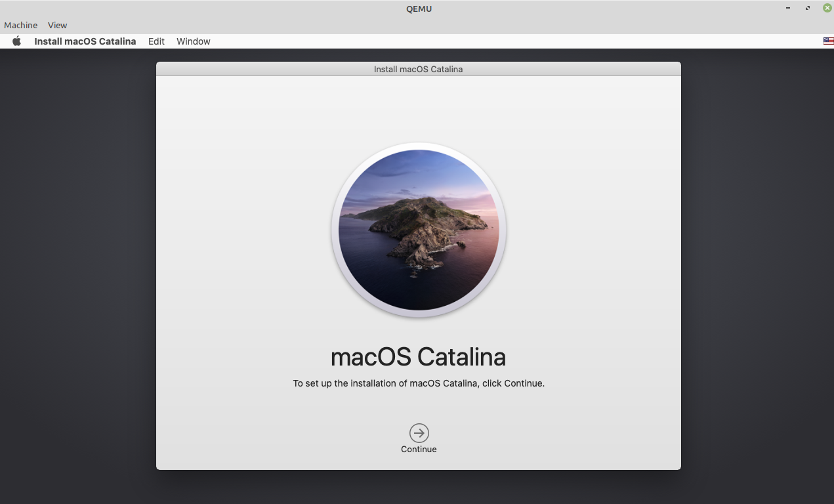The height and width of the screenshot is (504, 834).
Task: Minimize the QEMU window
Action: click(787, 8)
